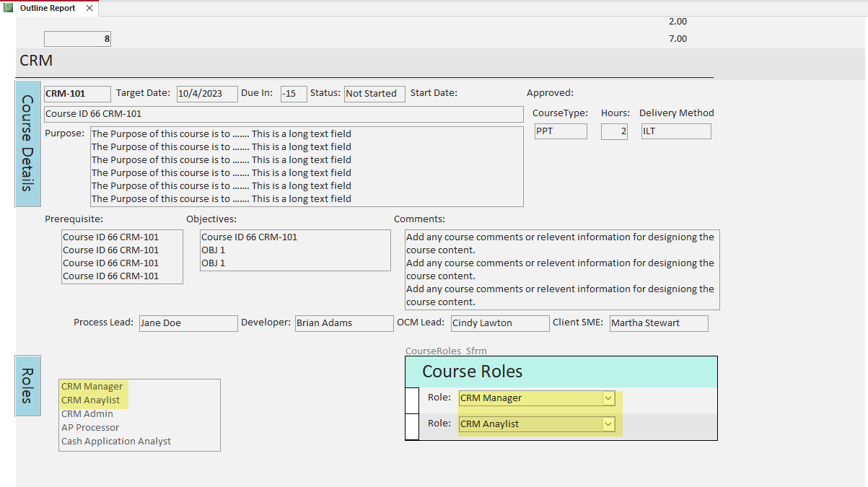Switch to the Outline Report tab
This screenshot has width=868, height=487.
(x=48, y=8)
